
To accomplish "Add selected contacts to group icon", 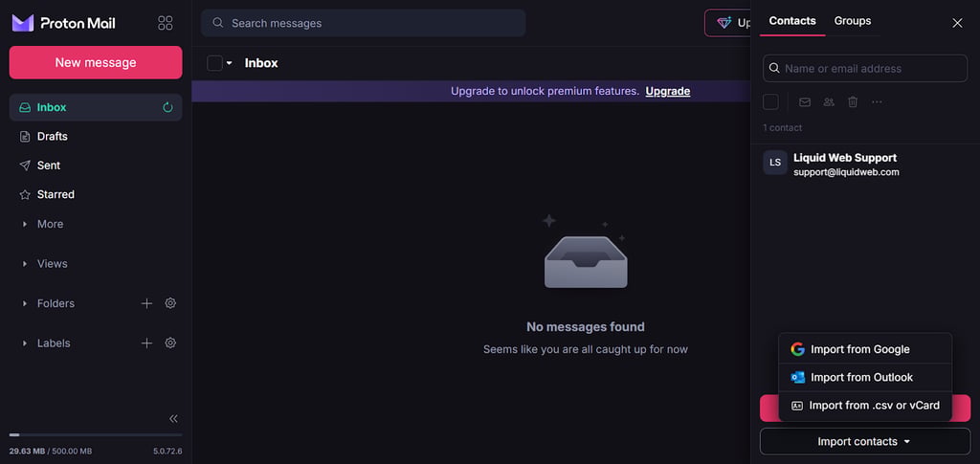I will [x=829, y=101].
